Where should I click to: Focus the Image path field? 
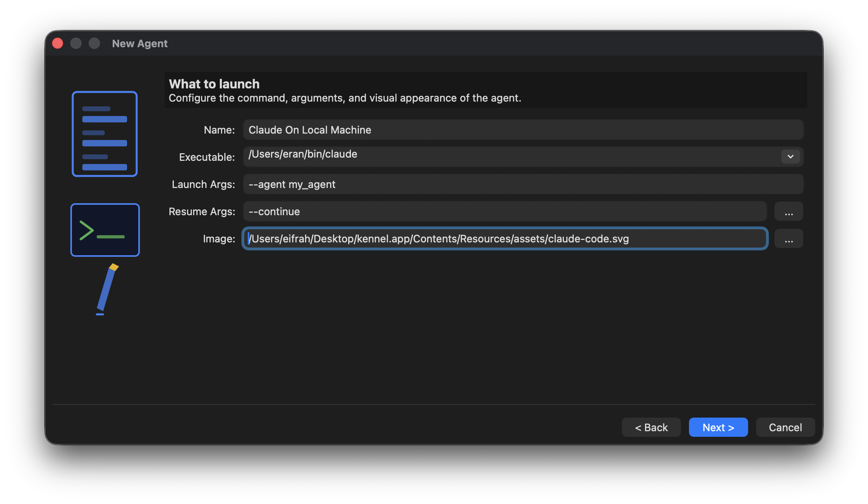505,238
